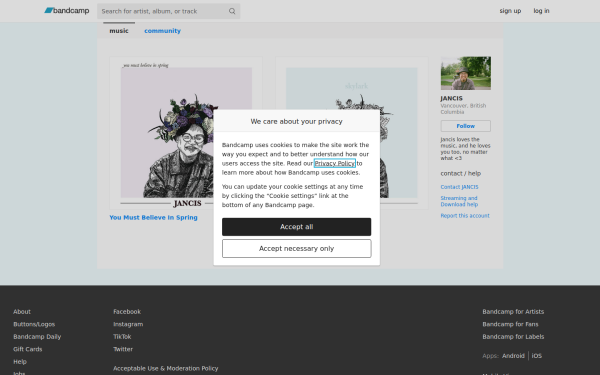This screenshot has width=600, height=375.
Task: Open Gift Cards footer link
Action: (28, 349)
